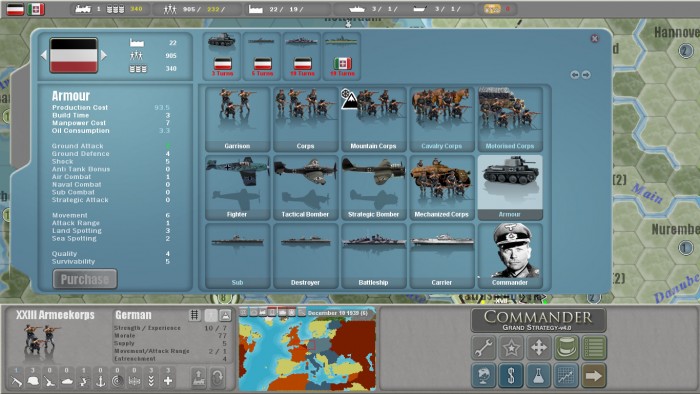Viewport: 700px width, 394px height.
Task: Click the four-way move arrows button
Action: (x=539, y=348)
